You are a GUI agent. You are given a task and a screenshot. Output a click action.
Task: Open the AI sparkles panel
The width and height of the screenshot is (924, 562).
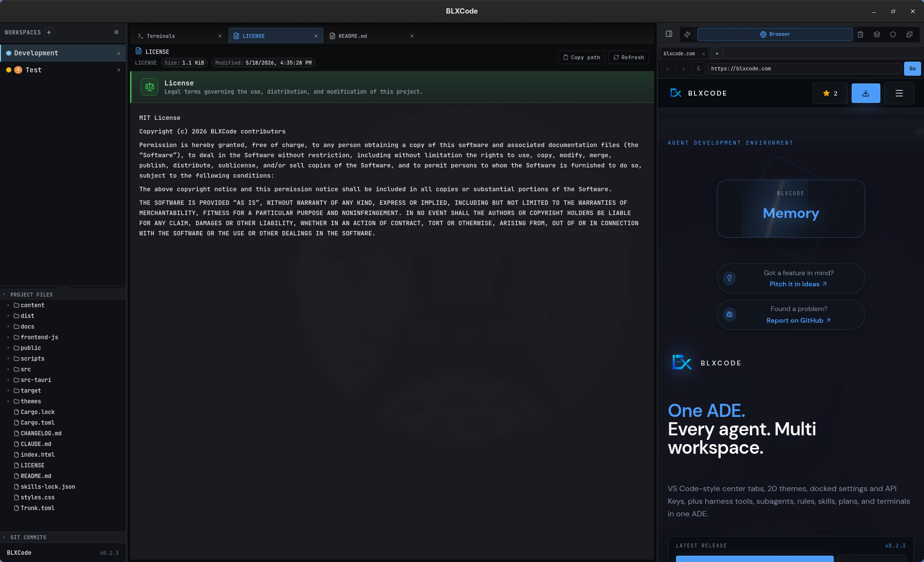[x=687, y=34]
